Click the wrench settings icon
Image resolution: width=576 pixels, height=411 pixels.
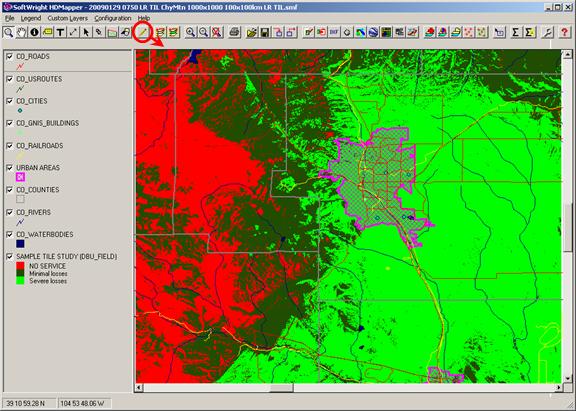coord(547,33)
